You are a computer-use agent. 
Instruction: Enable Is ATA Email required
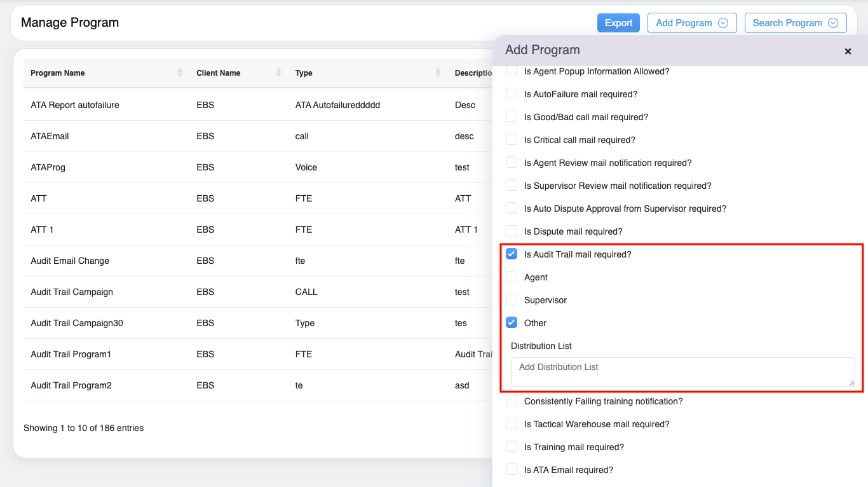point(512,470)
